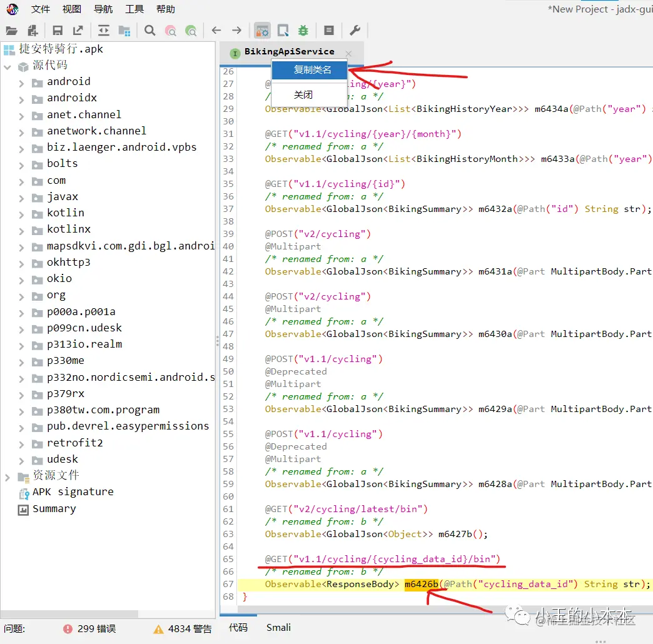
Task: Click line number 65 in gutter
Action: point(228,559)
